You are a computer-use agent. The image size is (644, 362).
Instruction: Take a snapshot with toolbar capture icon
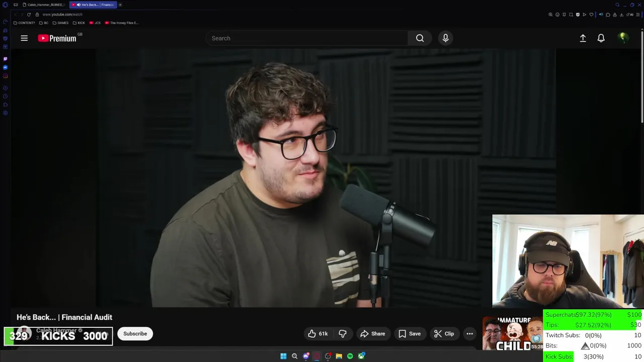coord(571,15)
